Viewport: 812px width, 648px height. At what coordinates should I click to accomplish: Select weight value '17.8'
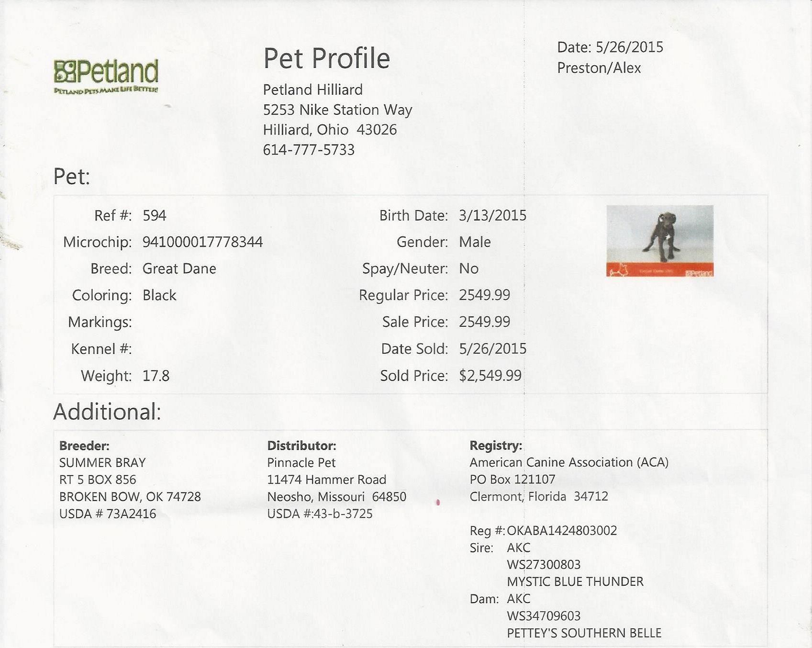tap(156, 376)
